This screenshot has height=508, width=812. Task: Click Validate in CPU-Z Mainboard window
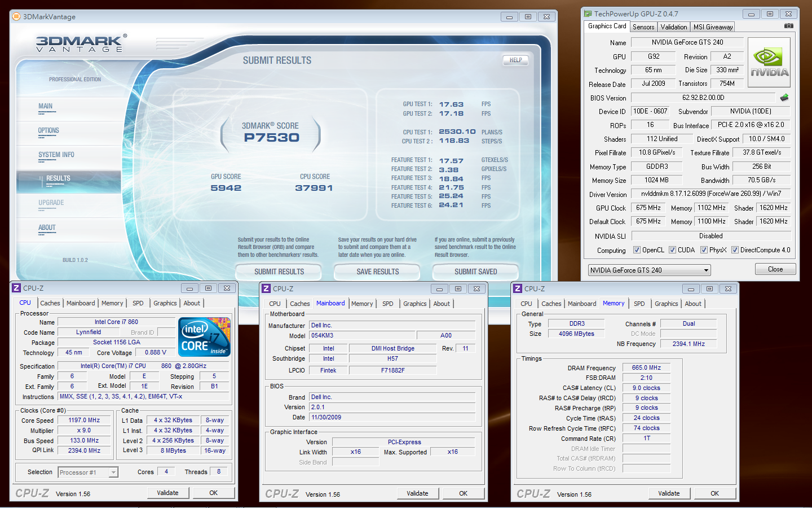tap(417, 493)
